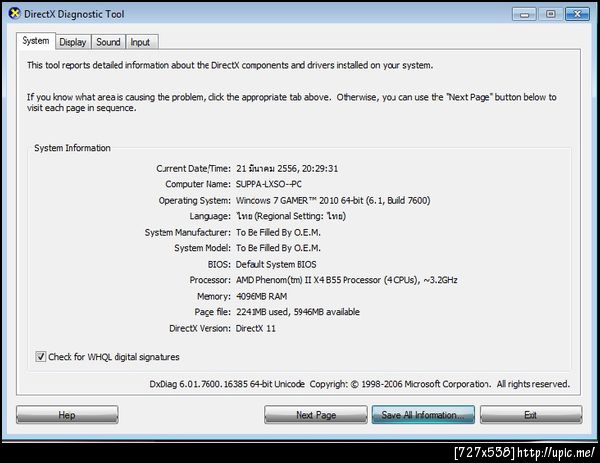
Task: Click the System Manufacturer value To Be Filled By O.E.M.
Action: pos(278,232)
